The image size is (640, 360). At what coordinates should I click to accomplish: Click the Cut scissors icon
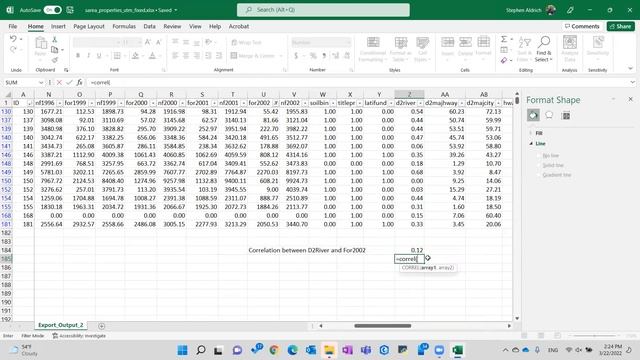click(x=54, y=40)
